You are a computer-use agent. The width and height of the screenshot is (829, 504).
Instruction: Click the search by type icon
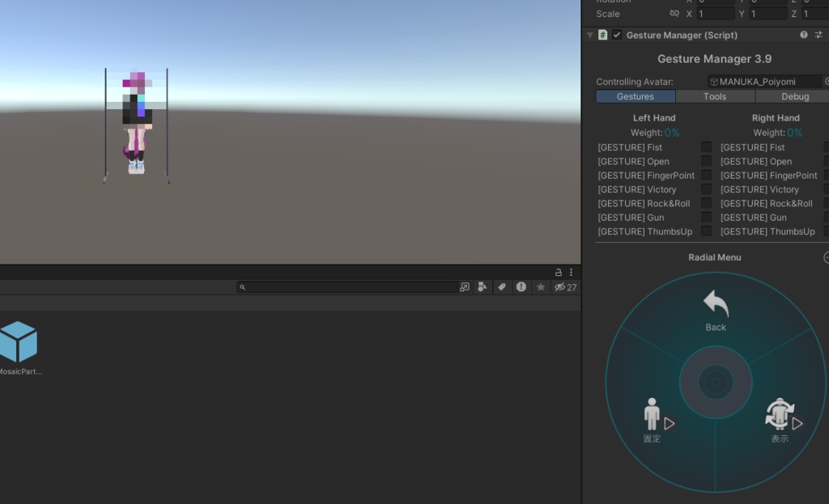[483, 287]
